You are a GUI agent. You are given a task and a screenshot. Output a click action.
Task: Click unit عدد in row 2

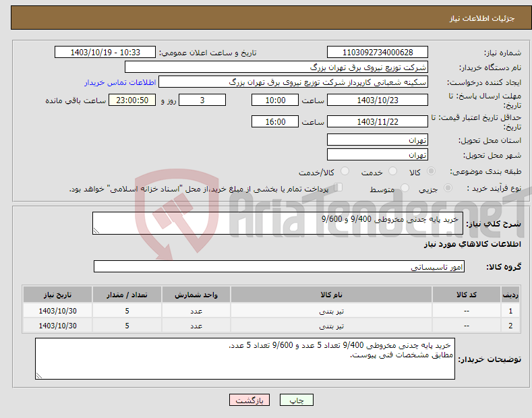click(x=196, y=326)
